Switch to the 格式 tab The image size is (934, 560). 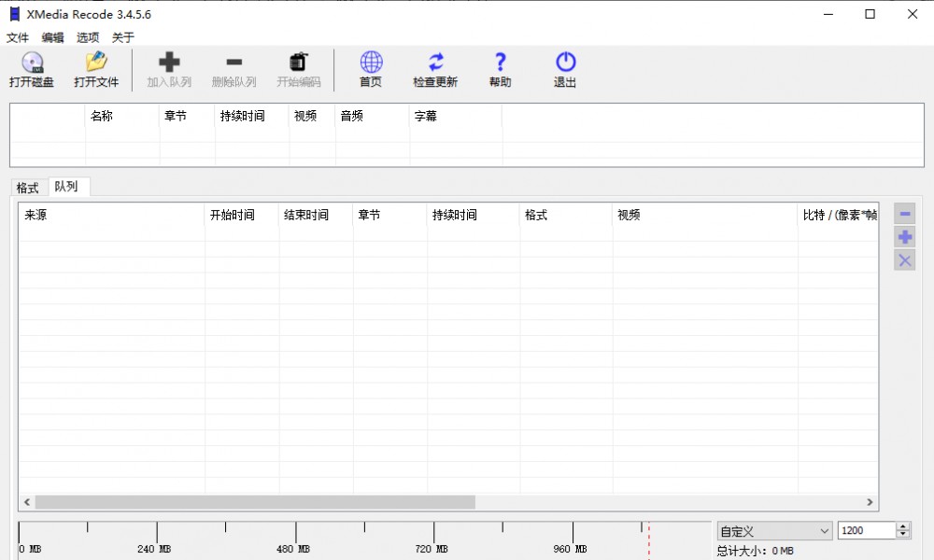click(x=27, y=187)
